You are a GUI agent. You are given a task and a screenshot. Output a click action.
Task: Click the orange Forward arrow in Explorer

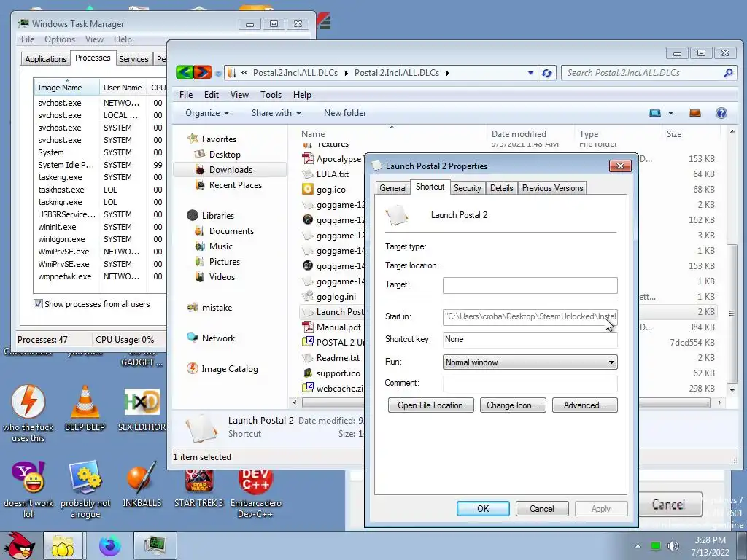(x=203, y=72)
